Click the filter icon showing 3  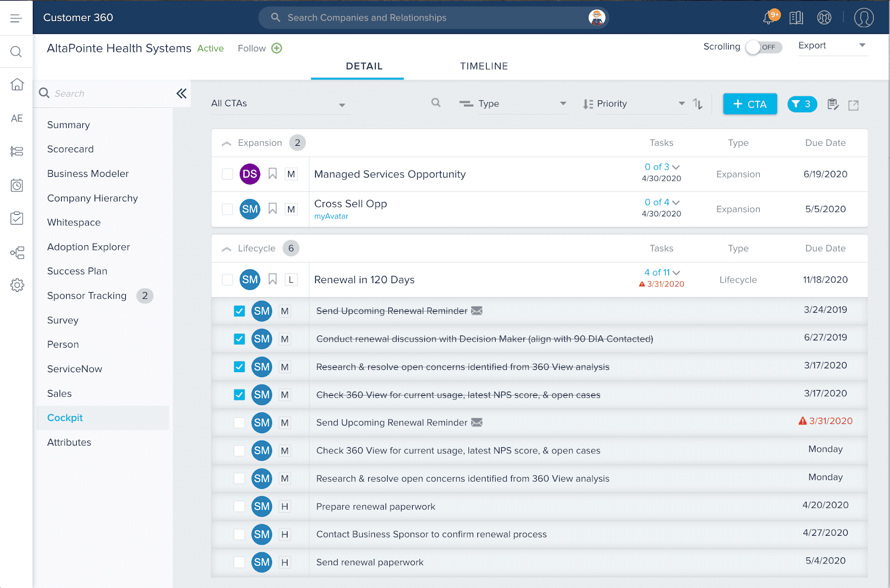[x=802, y=104]
